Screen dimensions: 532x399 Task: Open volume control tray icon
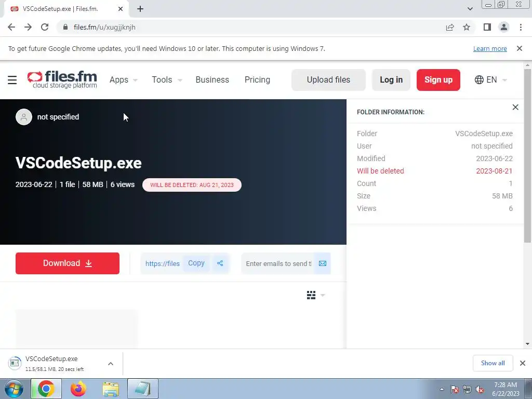pyautogui.click(x=480, y=389)
